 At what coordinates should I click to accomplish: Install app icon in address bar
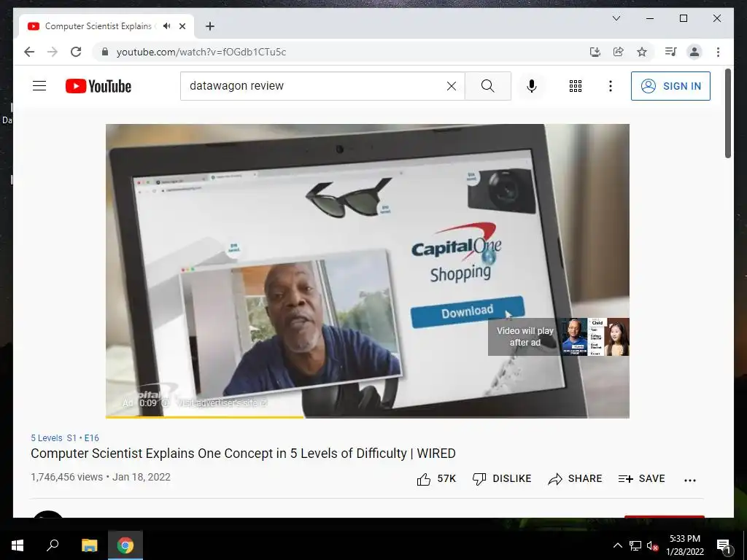pyautogui.click(x=595, y=52)
